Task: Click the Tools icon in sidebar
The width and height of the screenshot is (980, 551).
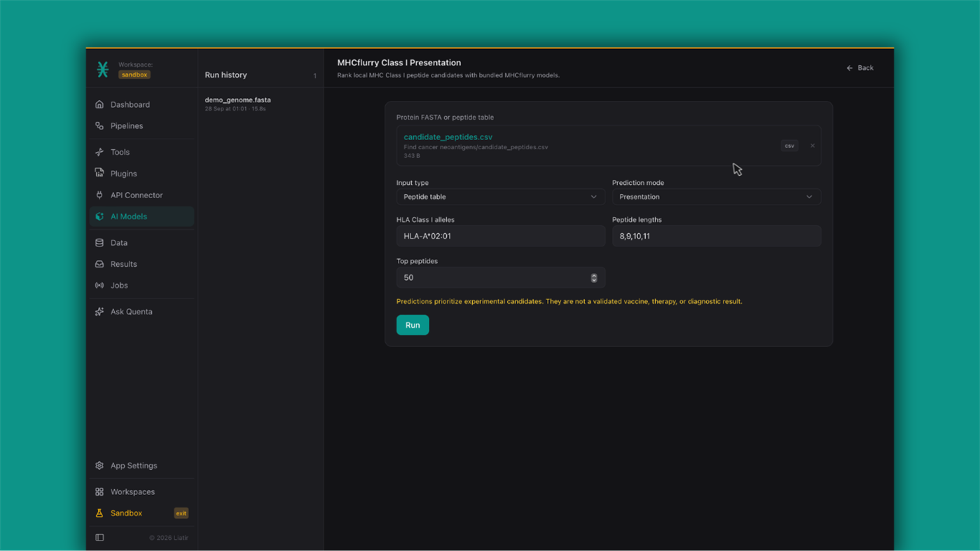Action: point(99,152)
